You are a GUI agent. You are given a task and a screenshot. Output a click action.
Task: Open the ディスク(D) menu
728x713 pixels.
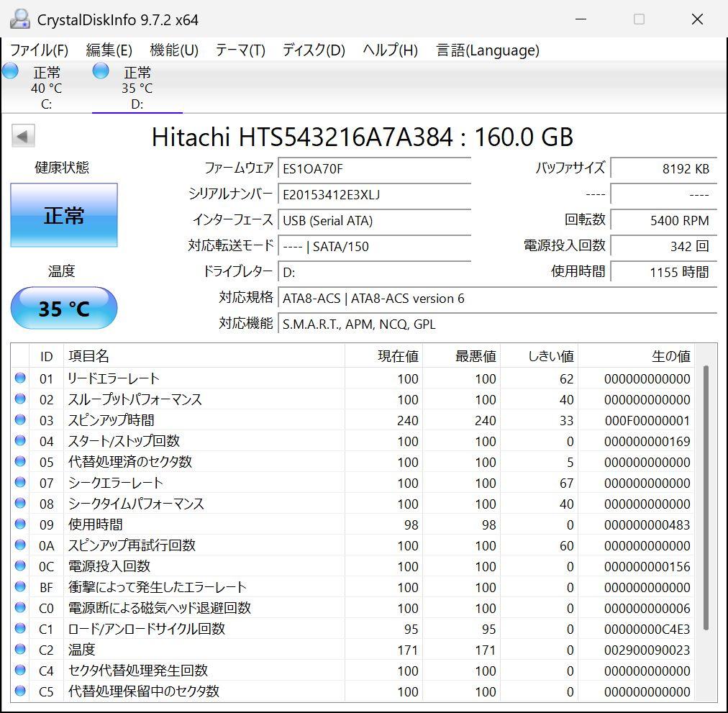[x=314, y=50]
